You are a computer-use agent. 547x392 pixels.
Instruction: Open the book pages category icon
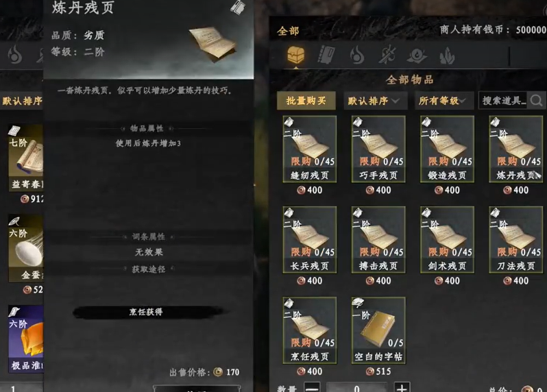pyautogui.click(x=326, y=55)
